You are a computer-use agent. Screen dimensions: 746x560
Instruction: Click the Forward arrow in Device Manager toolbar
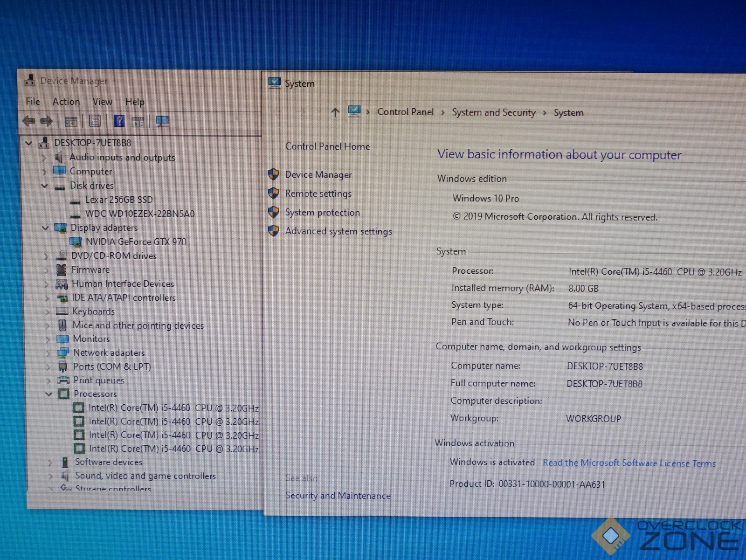pyautogui.click(x=46, y=121)
